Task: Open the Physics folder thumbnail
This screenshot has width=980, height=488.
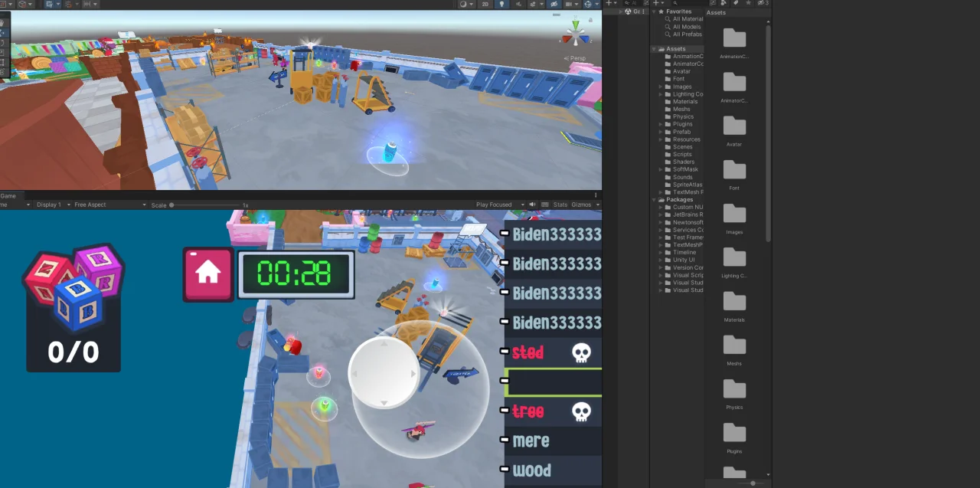Action: tap(734, 390)
